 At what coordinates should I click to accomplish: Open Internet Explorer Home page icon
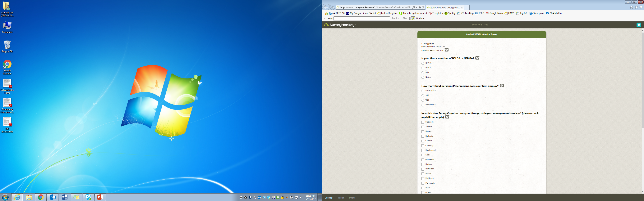click(x=631, y=7)
